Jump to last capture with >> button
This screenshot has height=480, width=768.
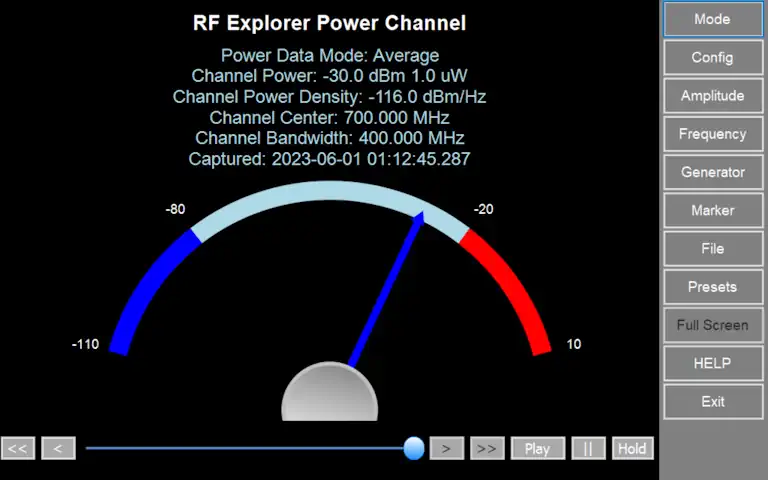487,448
